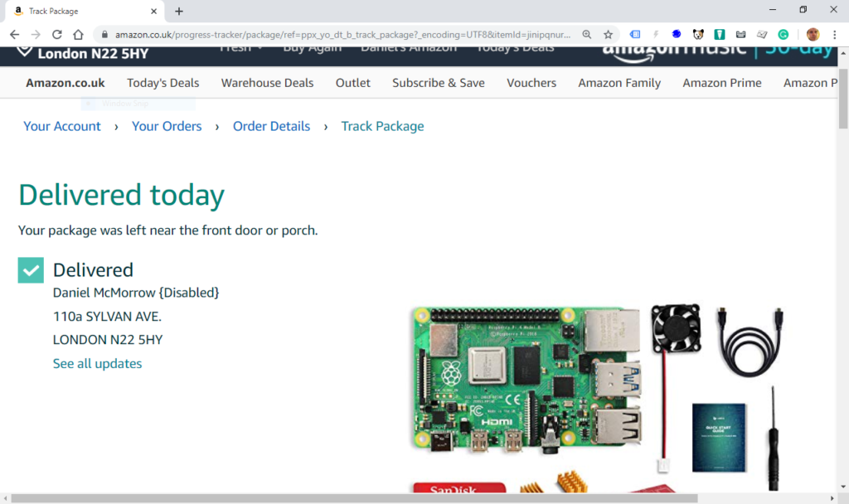Image resolution: width=849 pixels, height=504 pixels.
Task: Click the recipient name Daniel McMorrow
Action: tap(136, 293)
